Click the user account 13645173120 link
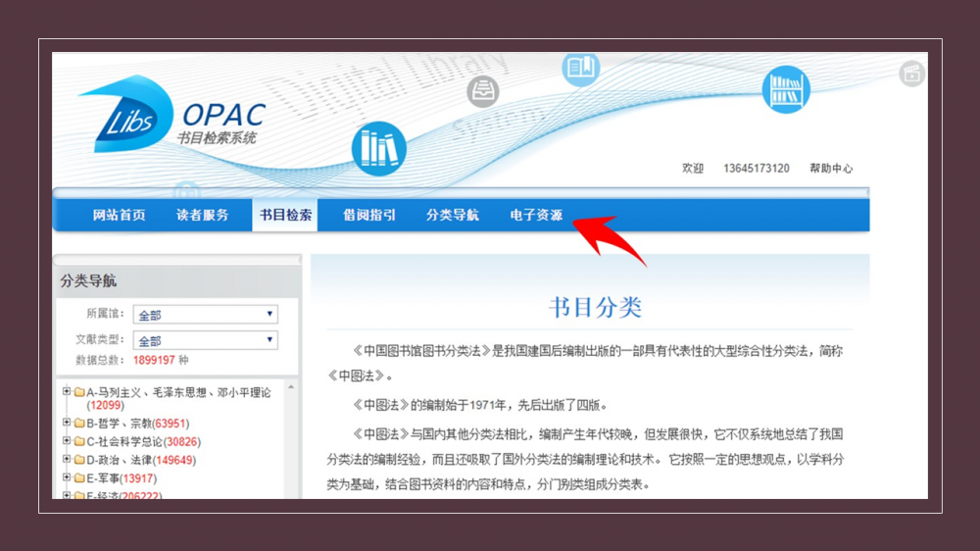The height and width of the screenshot is (551, 980). click(756, 169)
